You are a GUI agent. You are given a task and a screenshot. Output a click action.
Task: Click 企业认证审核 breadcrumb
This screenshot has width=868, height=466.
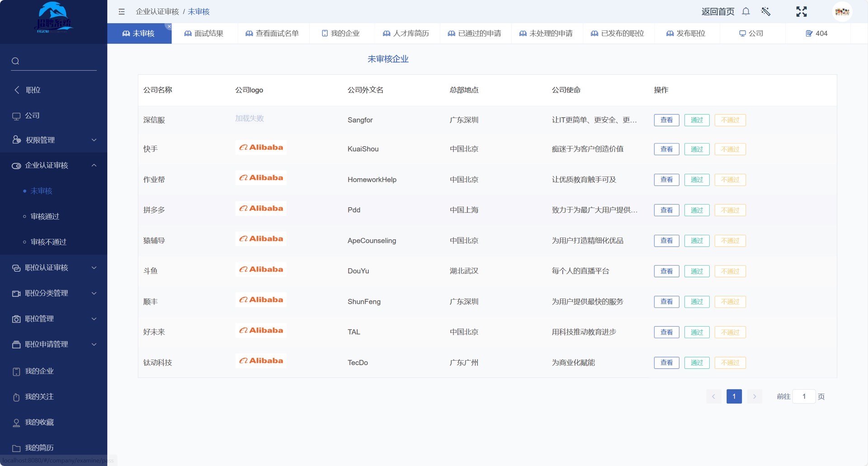(x=157, y=12)
